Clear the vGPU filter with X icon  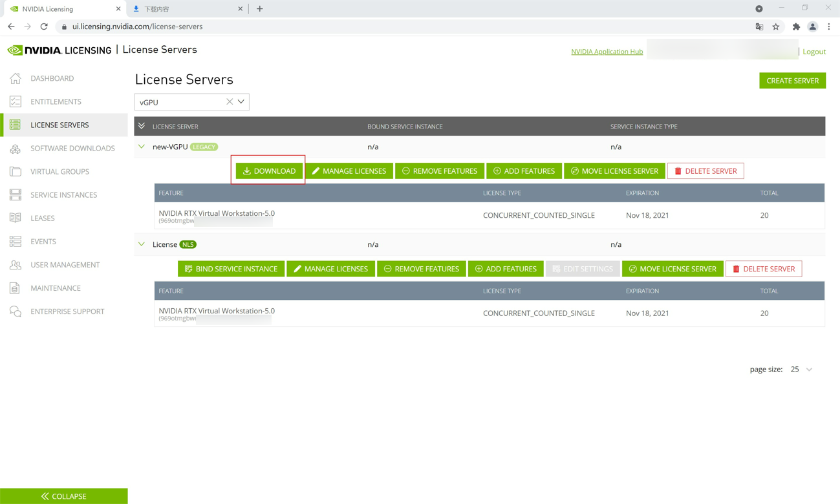coord(230,101)
